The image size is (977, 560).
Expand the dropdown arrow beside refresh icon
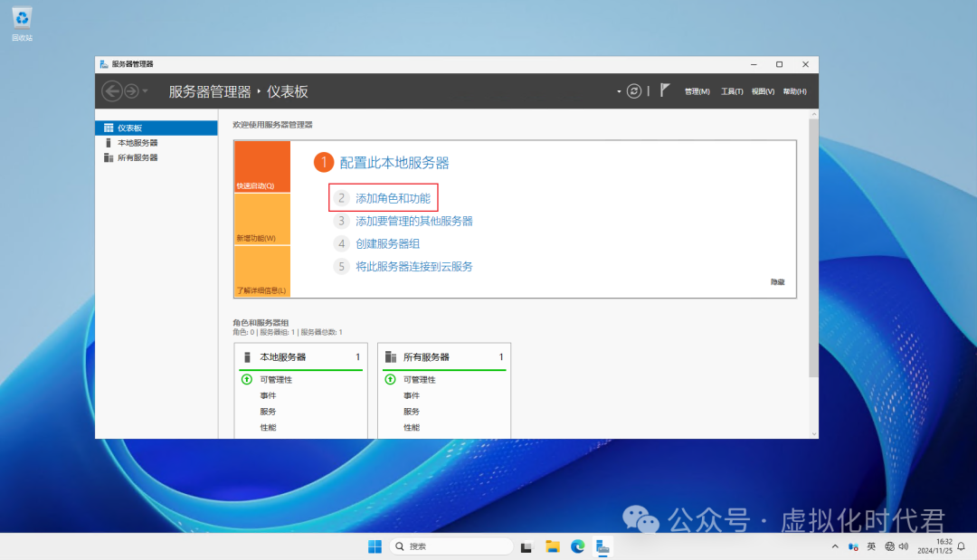[619, 91]
